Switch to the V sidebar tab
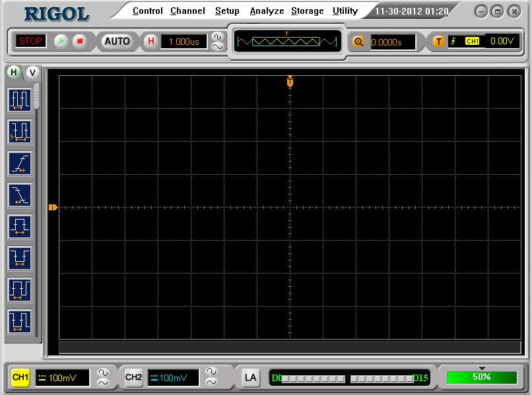 pos(31,73)
